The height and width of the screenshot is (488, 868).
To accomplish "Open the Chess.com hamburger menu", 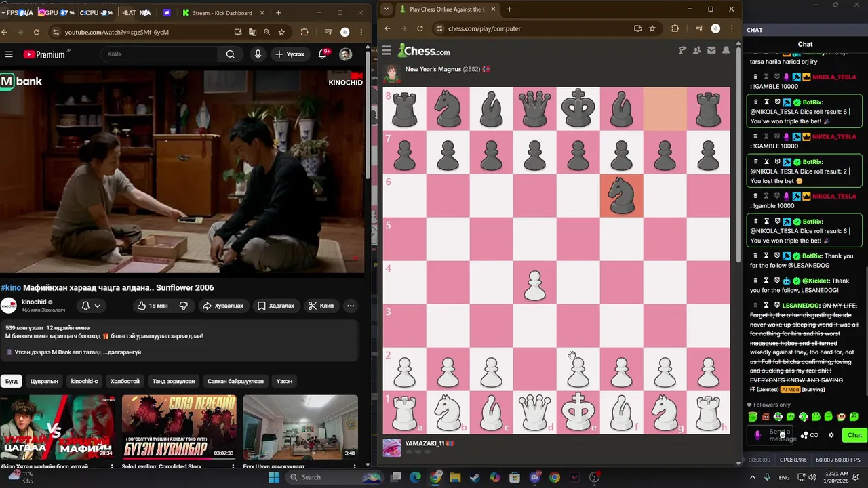I will pyautogui.click(x=387, y=51).
